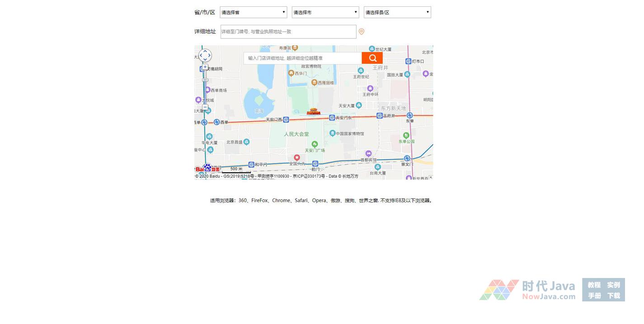Zoom out with the bottom minus button
Screen dimensions: 644x324
click(205, 107)
